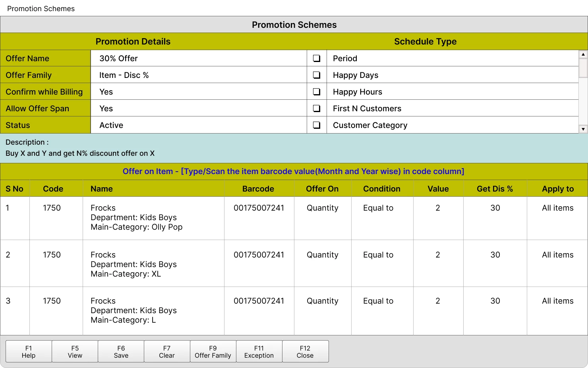
Task: Click the F1 Help button
Action: [28, 351]
